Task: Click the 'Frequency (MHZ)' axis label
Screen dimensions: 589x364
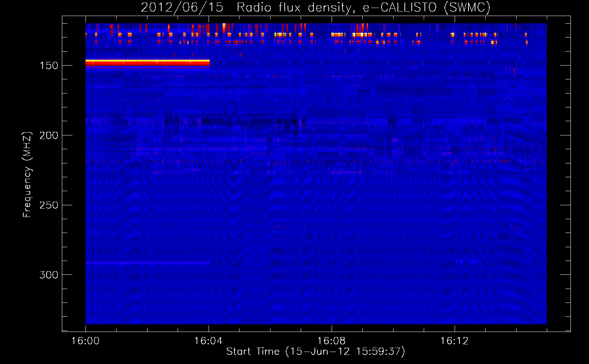Action: pos(27,175)
